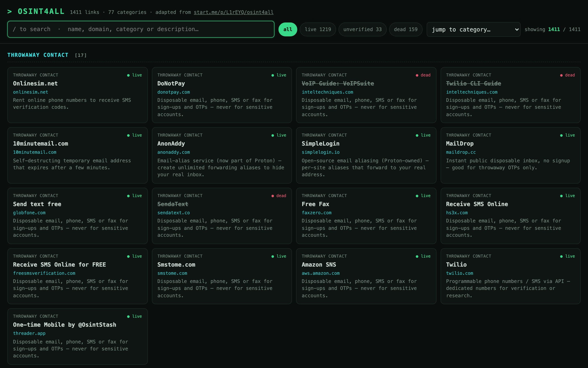The width and height of the screenshot is (588, 368).
Task: Click the MailDrop 'Instant public disposable inbox' description
Action: (508, 164)
